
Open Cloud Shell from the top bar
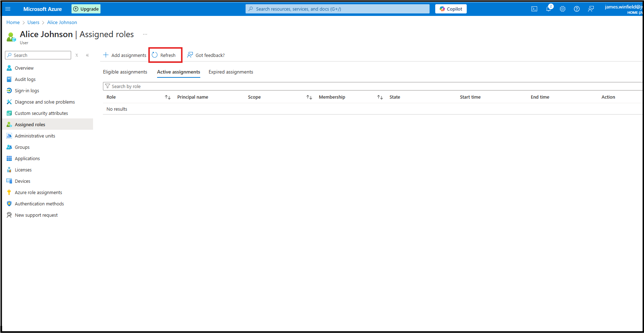(x=534, y=9)
